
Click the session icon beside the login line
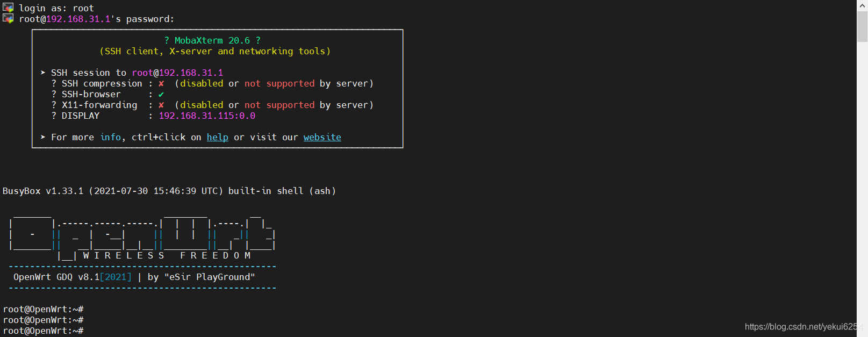click(8, 8)
